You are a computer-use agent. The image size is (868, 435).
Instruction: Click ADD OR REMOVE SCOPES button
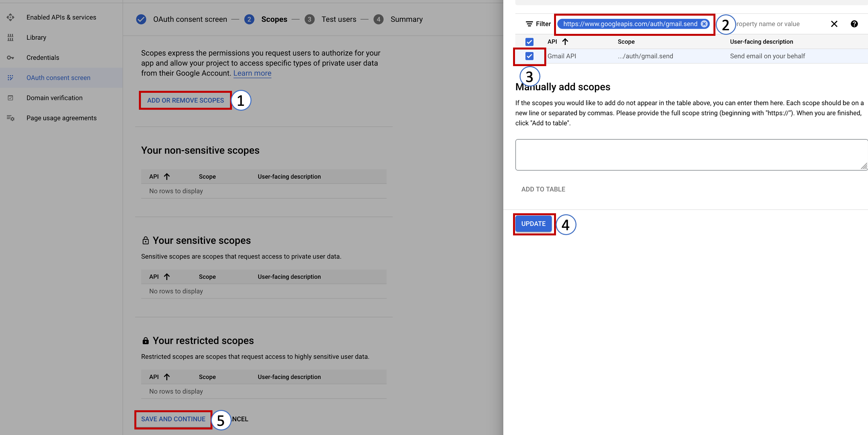click(x=186, y=100)
